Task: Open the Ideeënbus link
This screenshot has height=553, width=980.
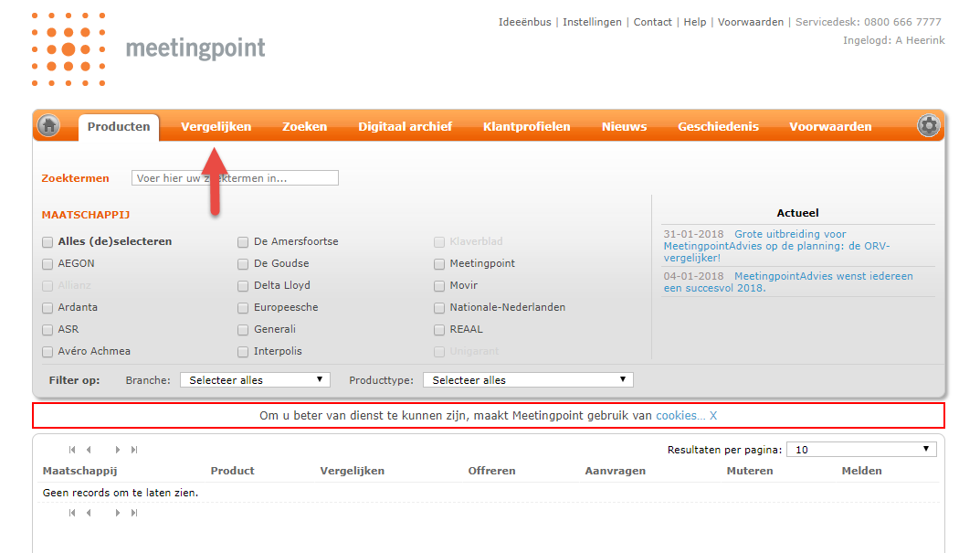Action: 525,22
